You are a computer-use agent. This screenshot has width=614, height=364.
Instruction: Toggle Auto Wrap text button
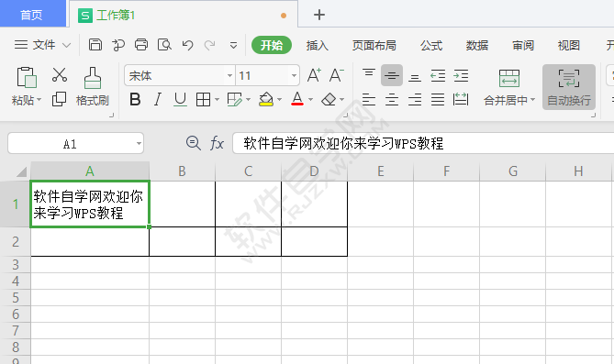(569, 87)
